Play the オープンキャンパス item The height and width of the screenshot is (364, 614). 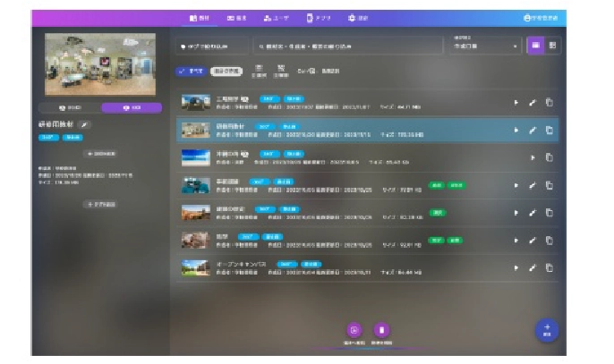click(516, 268)
